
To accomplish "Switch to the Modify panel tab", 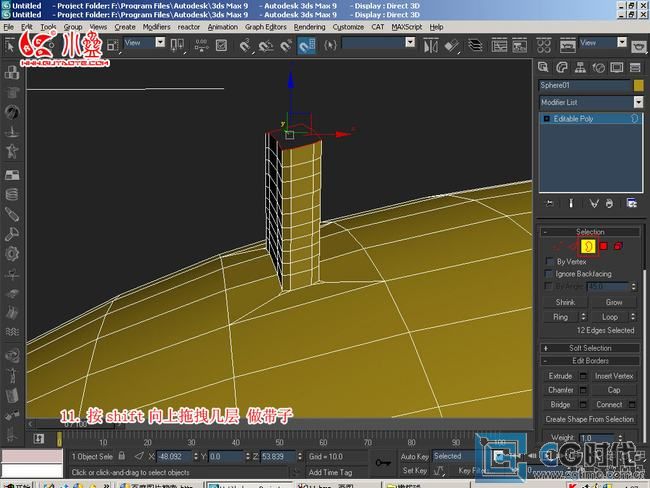I will (562, 67).
